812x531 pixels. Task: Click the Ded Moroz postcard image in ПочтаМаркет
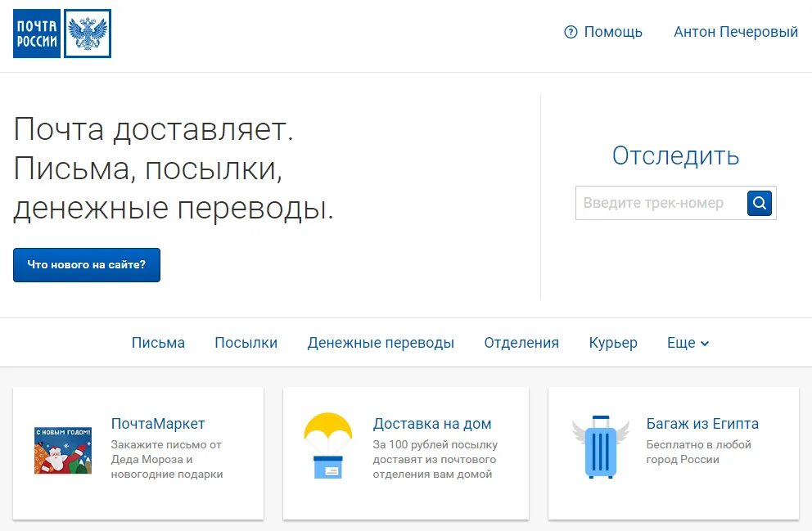coord(64,451)
